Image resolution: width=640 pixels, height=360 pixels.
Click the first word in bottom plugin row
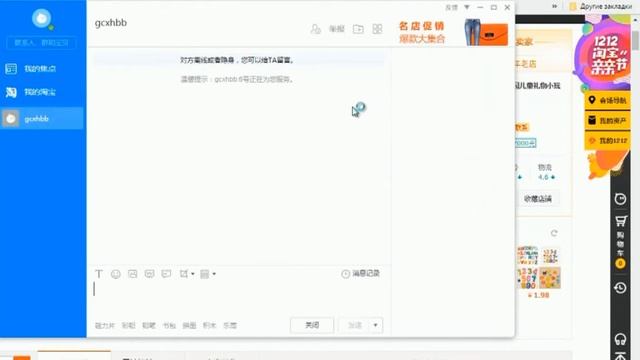click(105, 325)
